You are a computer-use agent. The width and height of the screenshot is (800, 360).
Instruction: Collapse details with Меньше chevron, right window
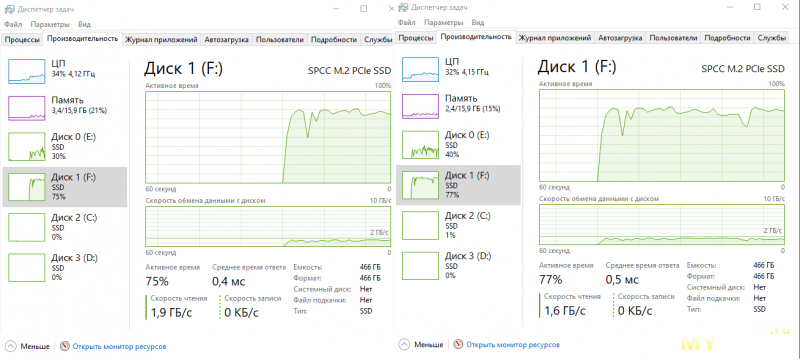(405, 344)
